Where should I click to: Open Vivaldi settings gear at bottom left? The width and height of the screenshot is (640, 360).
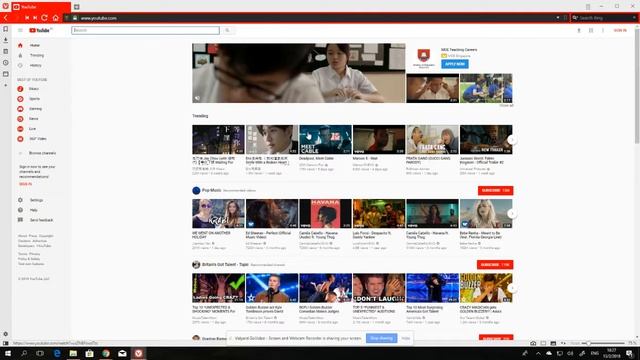click(6, 334)
